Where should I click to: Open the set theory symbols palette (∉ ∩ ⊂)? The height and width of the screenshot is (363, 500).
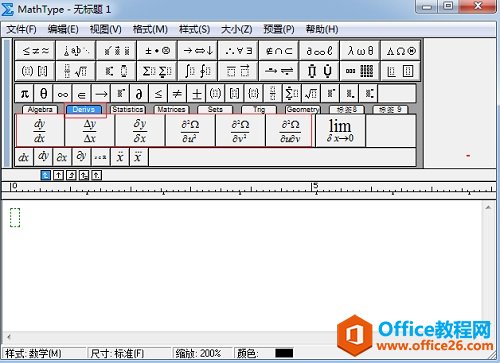pyautogui.click(x=279, y=51)
